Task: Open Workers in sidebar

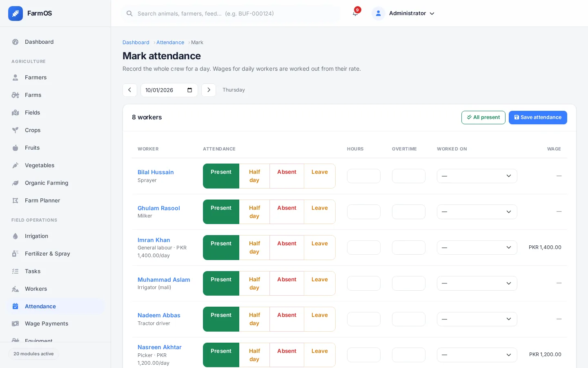Action: tap(56, 289)
